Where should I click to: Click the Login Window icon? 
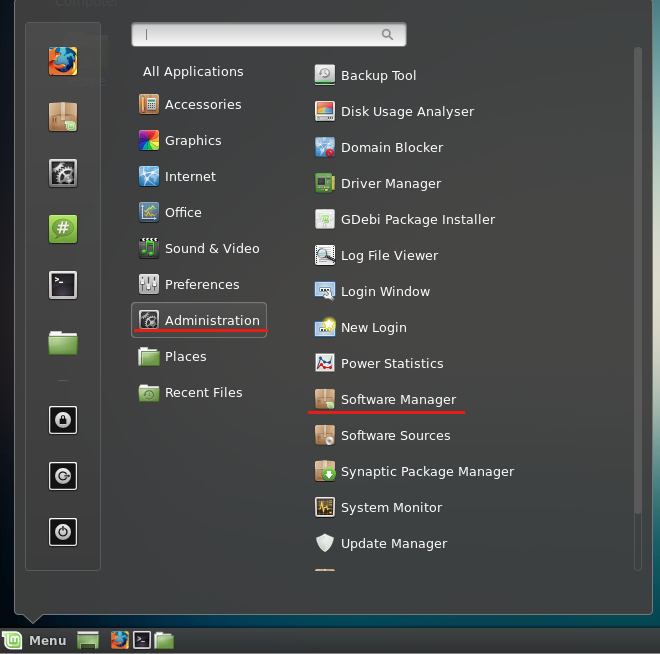tap(325, 291)
